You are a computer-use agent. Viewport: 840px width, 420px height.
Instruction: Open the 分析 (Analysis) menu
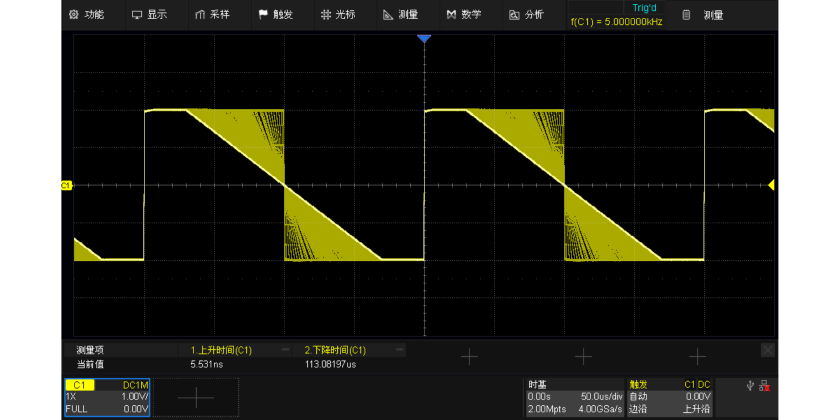coord(526,15)
